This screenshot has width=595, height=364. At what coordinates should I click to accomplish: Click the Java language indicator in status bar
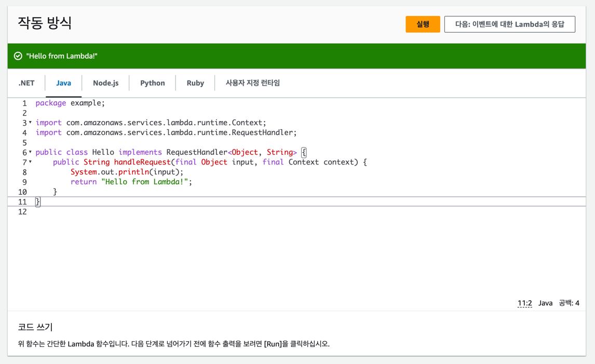545,303
